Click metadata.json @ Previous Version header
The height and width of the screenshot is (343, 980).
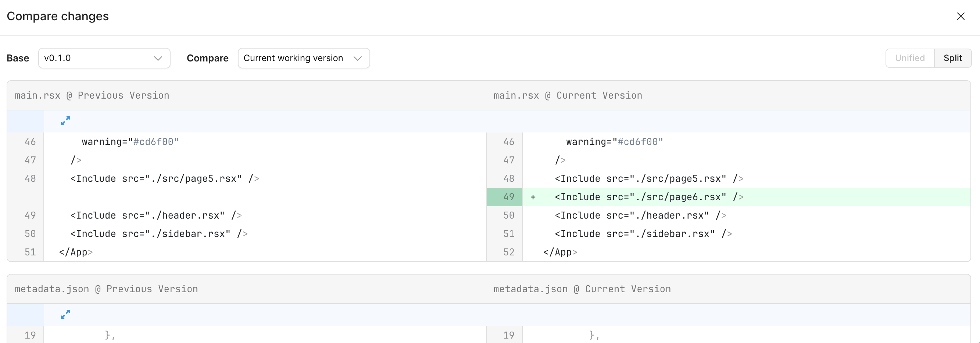click(x=106, y=289)
